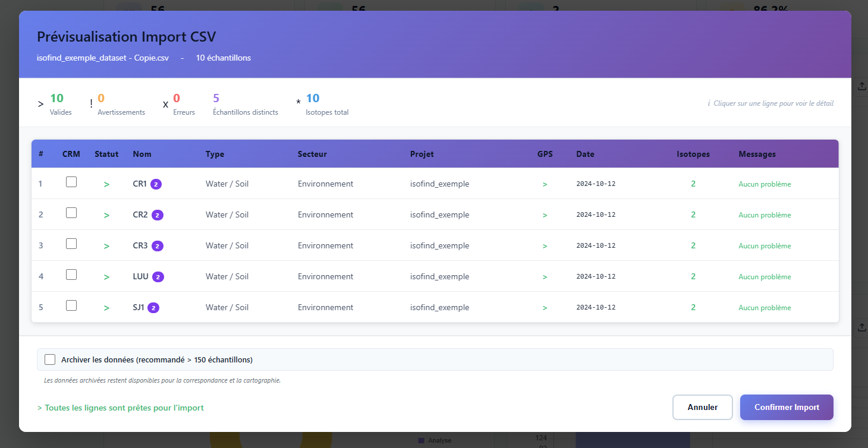Click the GPS indicator for SJ1 row
Viewport: 868px width, 448px height.
[x=545, y=308]
